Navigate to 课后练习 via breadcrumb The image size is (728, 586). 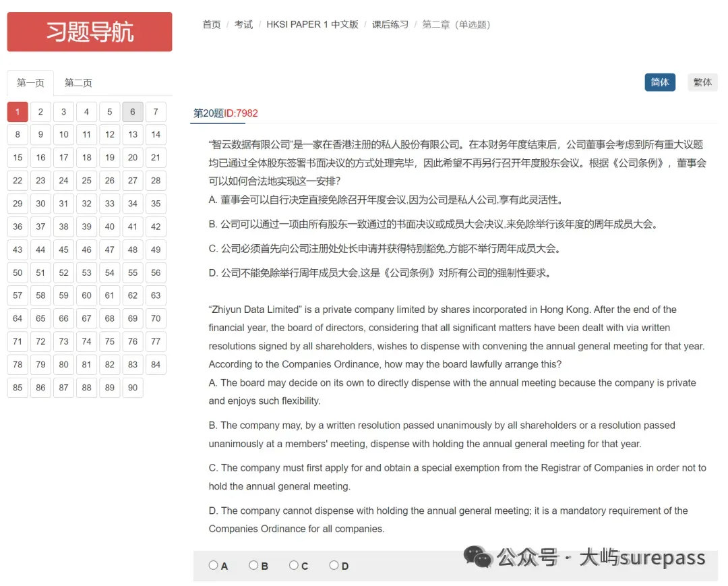(x=390, y=24)
